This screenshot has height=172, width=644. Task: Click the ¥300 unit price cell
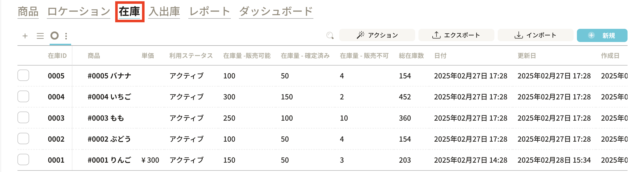(150, 160)
